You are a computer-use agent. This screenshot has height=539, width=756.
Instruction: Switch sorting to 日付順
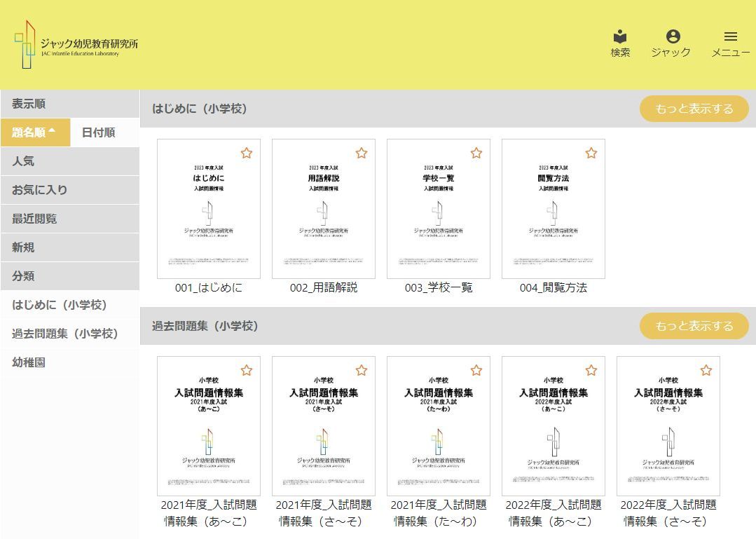99,132
